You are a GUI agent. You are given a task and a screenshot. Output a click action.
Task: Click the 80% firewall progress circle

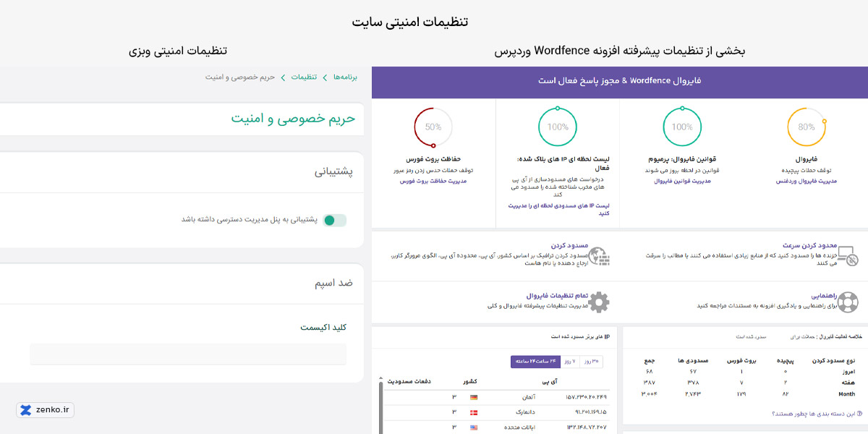806,127
